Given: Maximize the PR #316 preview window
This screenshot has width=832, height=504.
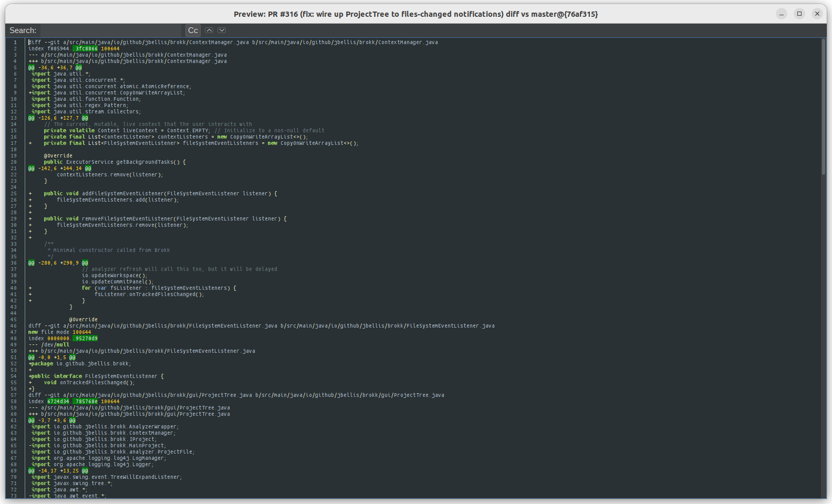Looking at the screenshot, I should pos(799,14).
